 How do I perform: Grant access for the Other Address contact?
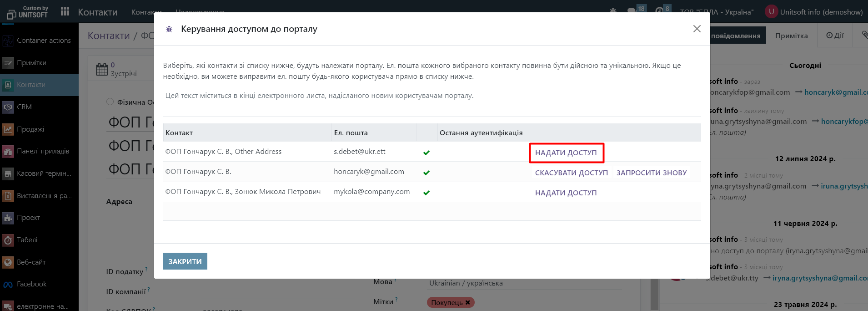[566, 153]
